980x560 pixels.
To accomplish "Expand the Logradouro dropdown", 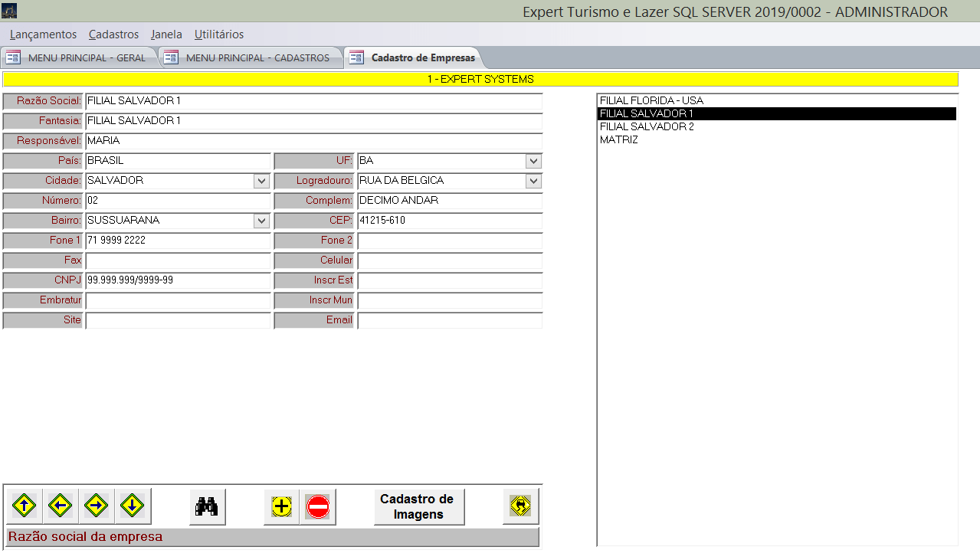I will tap(533, 181).
